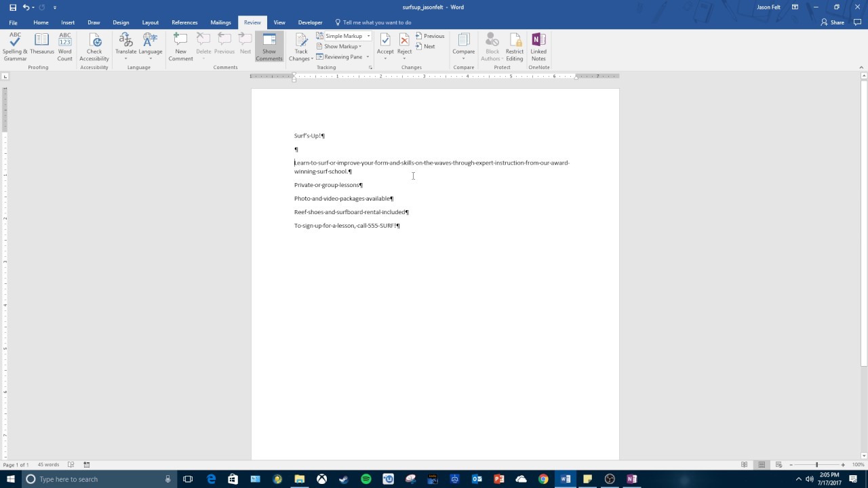
Task: Click the vertical scrollbar thumb
Action: click(x=864, y=224)
